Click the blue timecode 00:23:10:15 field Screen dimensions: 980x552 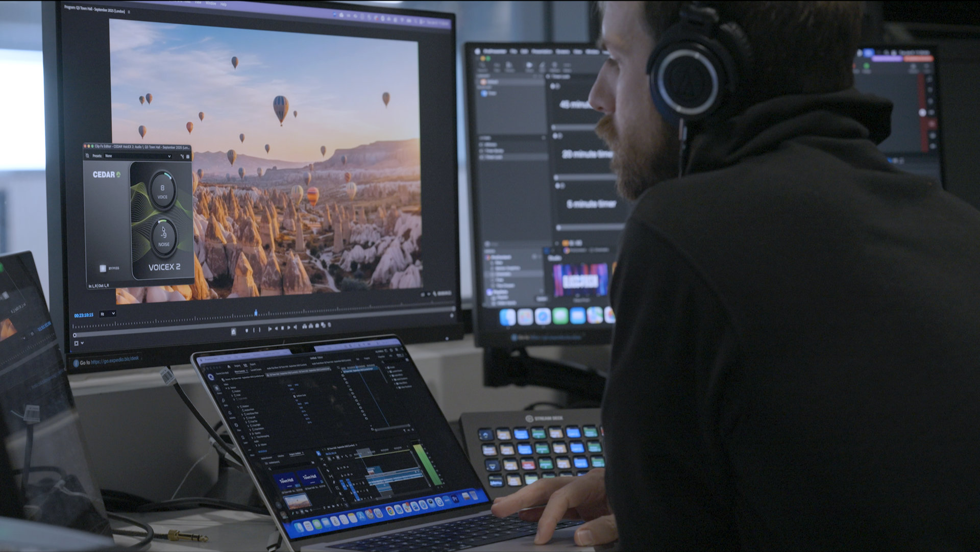click(x=84, y=315)
